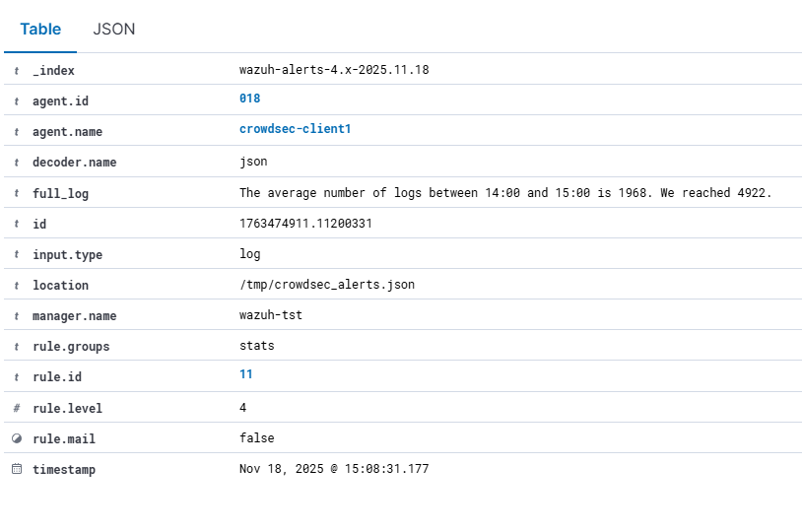The width and height of the screenshot is (802, 532).
Task: Select the _index value wazuh-alerts-4.x-2025.11.18
Action: [334, 70]
